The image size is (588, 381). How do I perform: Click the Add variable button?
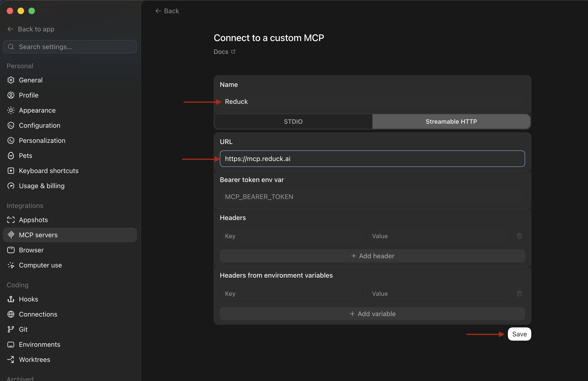coord(372,314)
